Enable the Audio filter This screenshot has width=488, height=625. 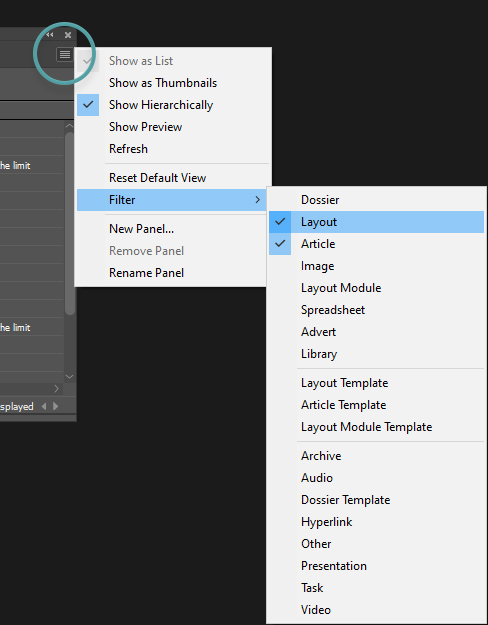(x=376, y=478)
